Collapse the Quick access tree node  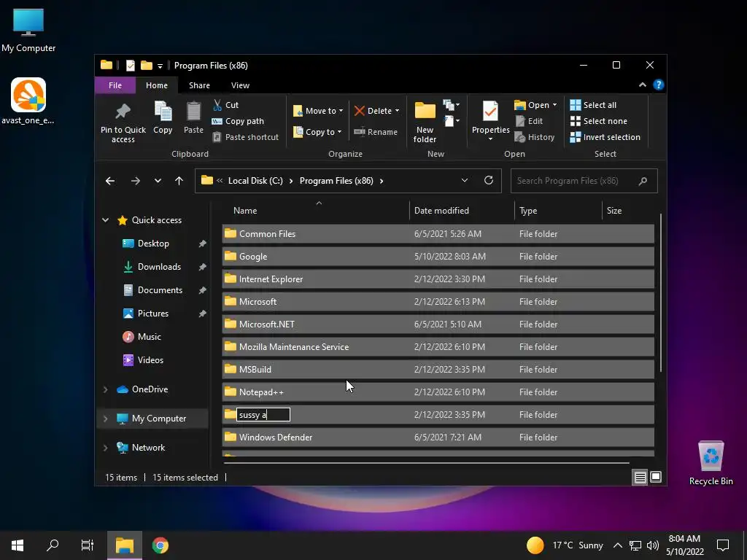pos(105,220)
